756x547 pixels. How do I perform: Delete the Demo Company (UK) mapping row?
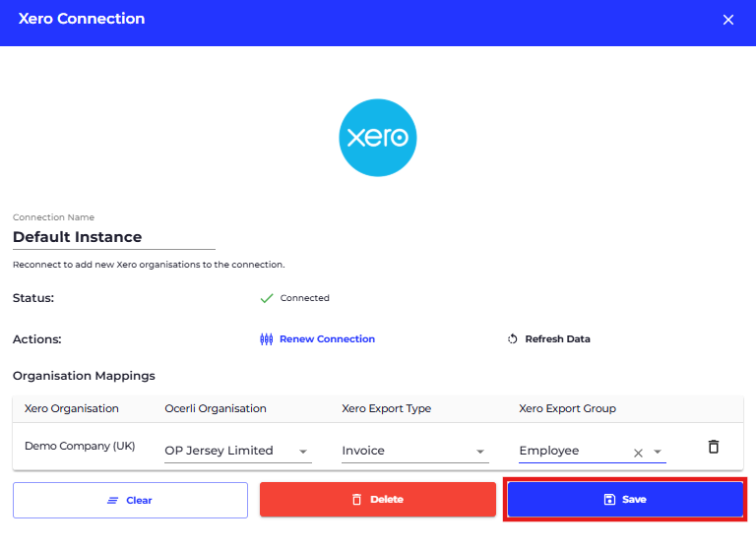(x=714, y=447)
